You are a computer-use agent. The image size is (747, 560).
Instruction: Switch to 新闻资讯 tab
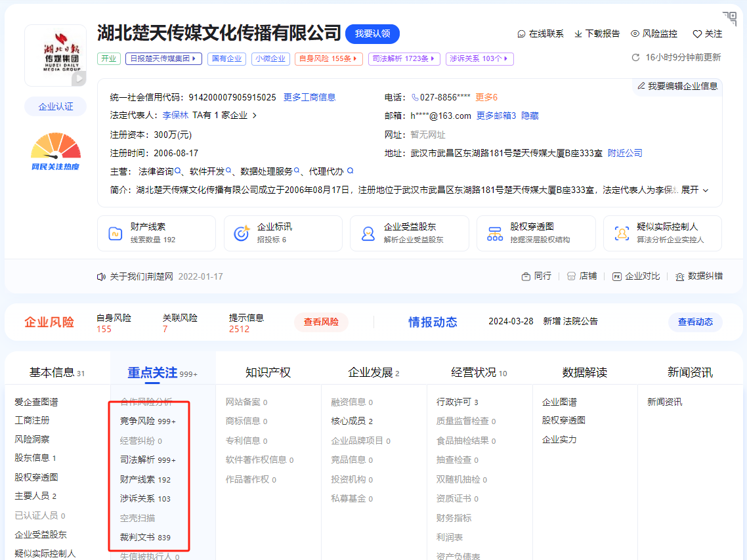[x=690, y=372]
